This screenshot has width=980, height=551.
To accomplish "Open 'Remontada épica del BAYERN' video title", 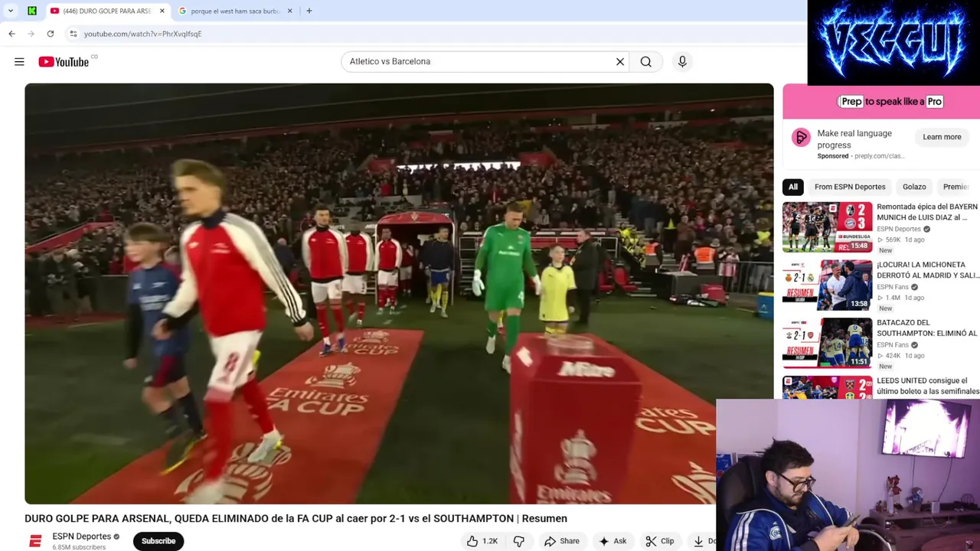I will (927, 212).
